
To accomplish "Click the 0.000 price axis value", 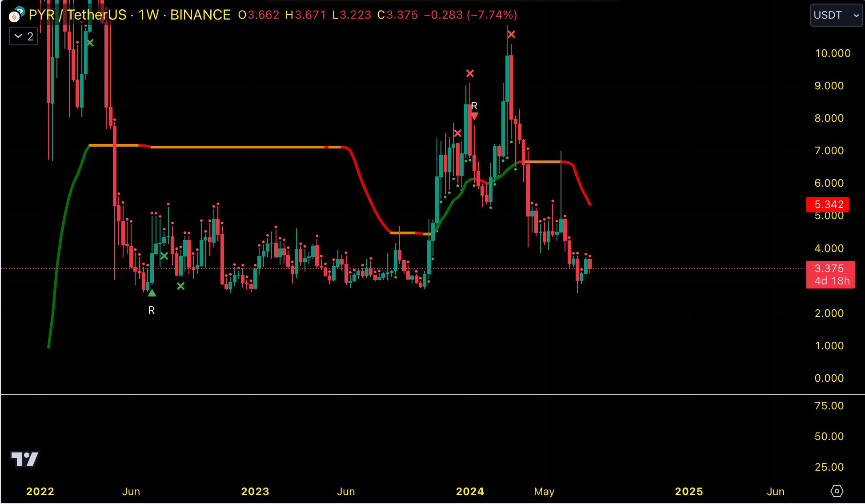I will point(829,378).
